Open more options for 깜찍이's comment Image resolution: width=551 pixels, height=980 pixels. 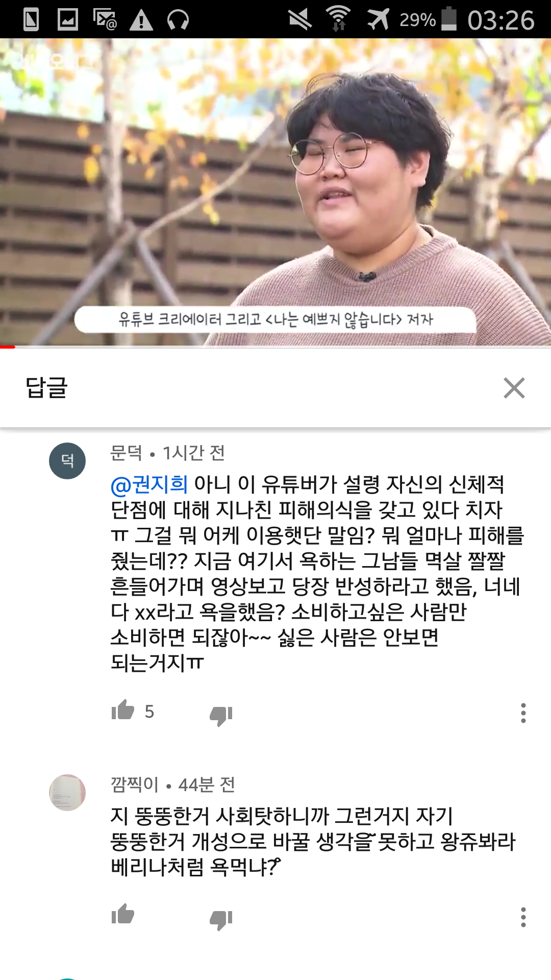point(523,917)
